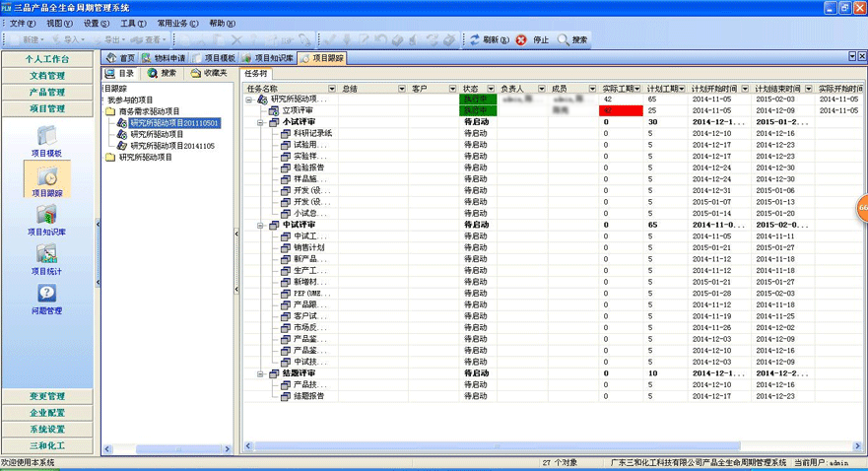868x471 pixels.
Task: Collapse the 中试评审 task group
Action: (x=261, y=225)
